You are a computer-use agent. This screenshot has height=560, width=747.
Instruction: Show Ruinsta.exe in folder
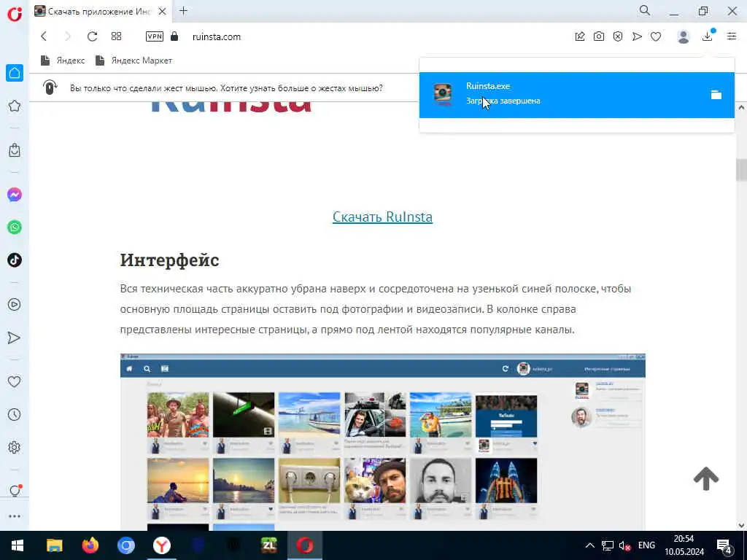coord(716,95)
